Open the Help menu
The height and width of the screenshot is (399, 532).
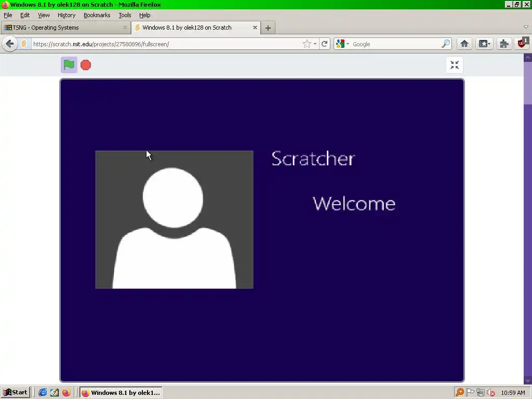[145, 15]
